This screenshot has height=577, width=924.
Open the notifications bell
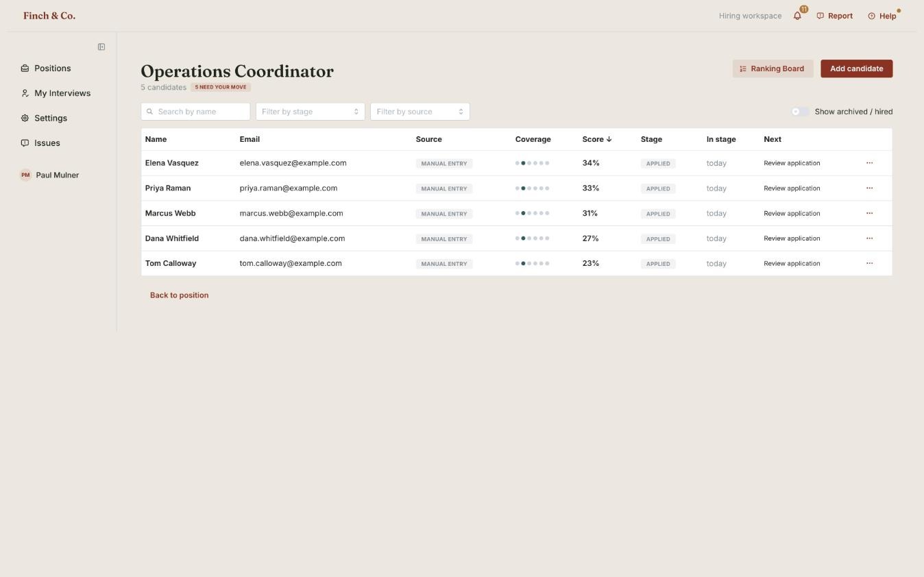tap(797, 16)
